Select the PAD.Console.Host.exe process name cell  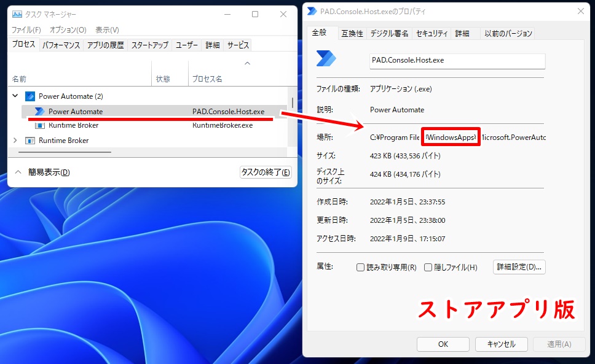pos(229,111)
